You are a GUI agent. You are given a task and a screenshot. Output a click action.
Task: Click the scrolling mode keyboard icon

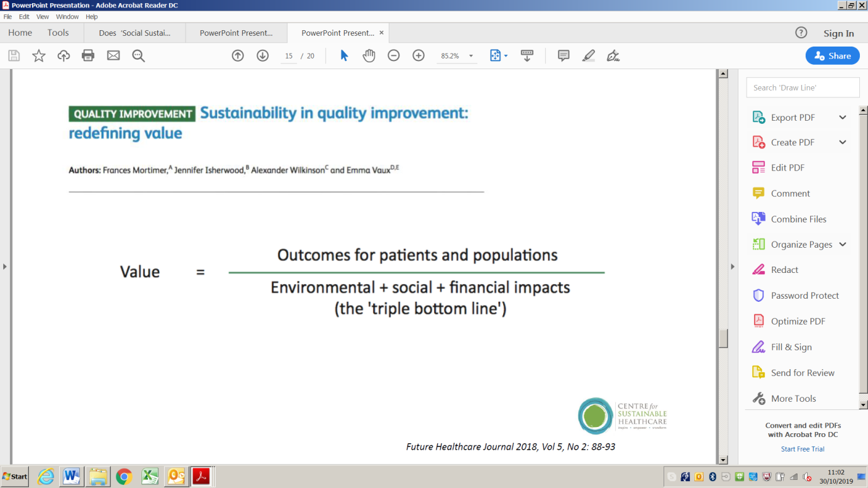pos(527,56)
